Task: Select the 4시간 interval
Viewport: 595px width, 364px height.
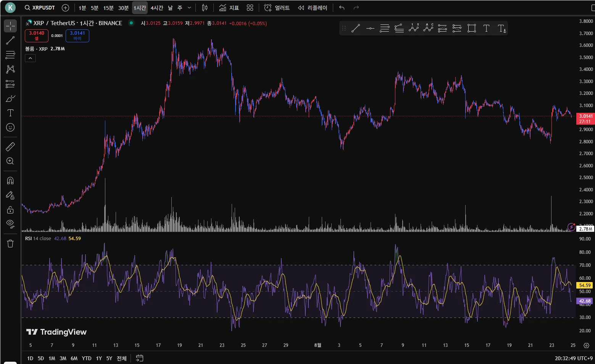Action: click(x=157, y=8)
